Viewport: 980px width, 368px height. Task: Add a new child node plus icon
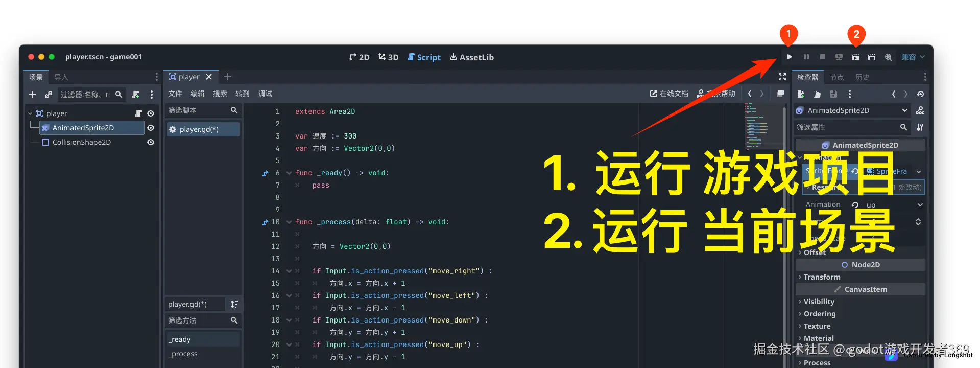(x=32, y=95)
